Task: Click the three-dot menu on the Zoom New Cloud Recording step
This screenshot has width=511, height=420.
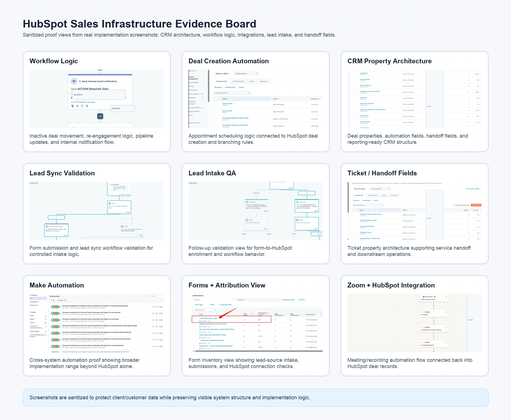Action: point(446,297)
